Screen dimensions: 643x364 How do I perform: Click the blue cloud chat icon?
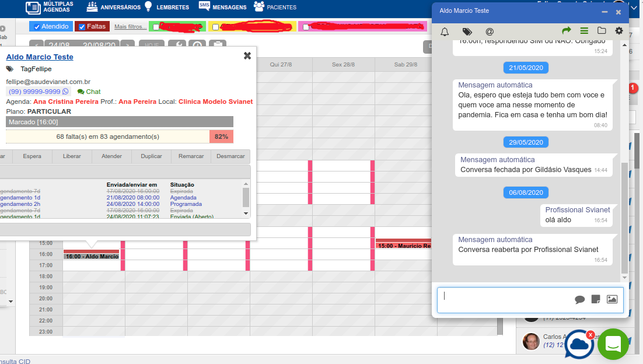click(579, 344)
